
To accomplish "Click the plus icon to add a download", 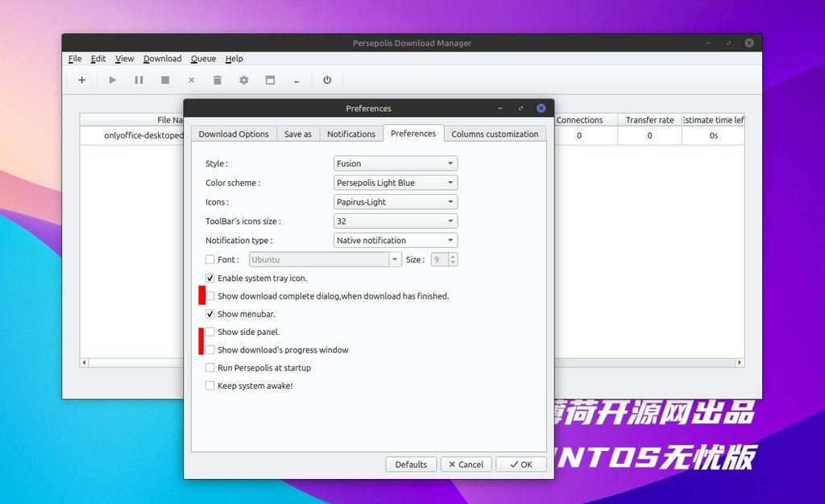I will (81, 80).
